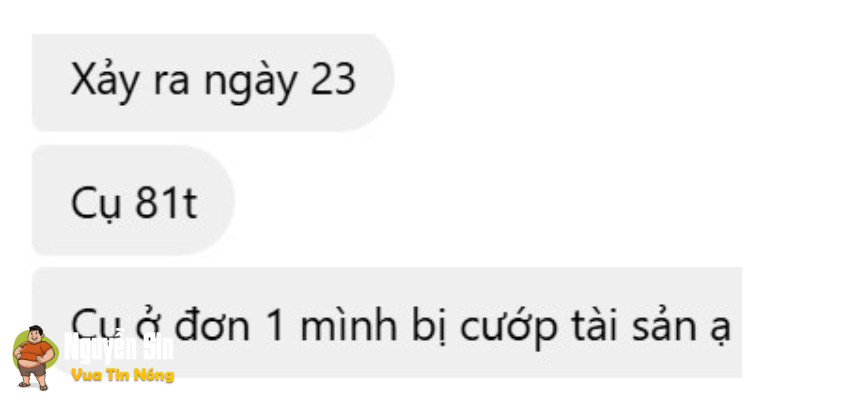The image size is (849, 402).
Task: Select the "Cụ 81t" message bubble
Action: [133, 200]
